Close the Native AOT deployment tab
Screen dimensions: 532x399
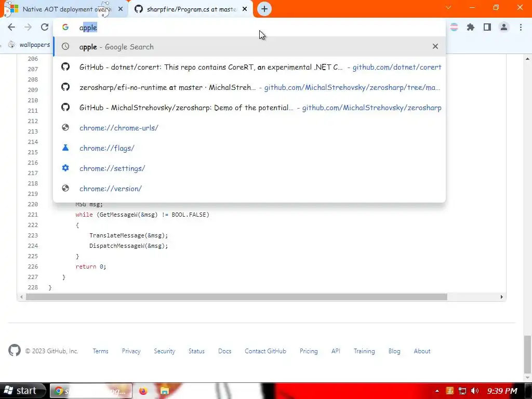click(x=121, y=9)
